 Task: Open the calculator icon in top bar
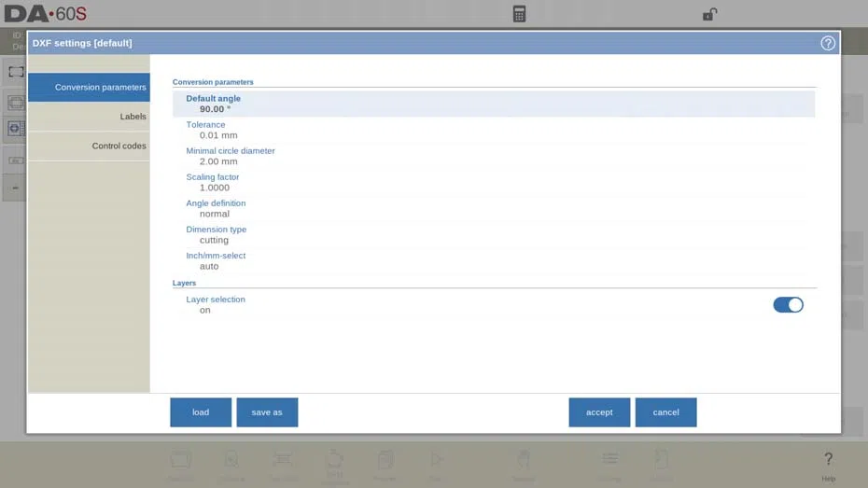click(x=519, y=14)
